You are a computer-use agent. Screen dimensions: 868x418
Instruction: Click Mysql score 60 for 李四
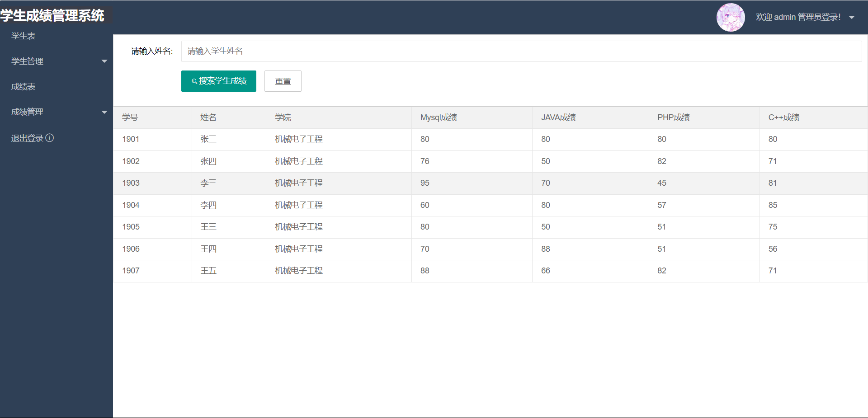425,205
